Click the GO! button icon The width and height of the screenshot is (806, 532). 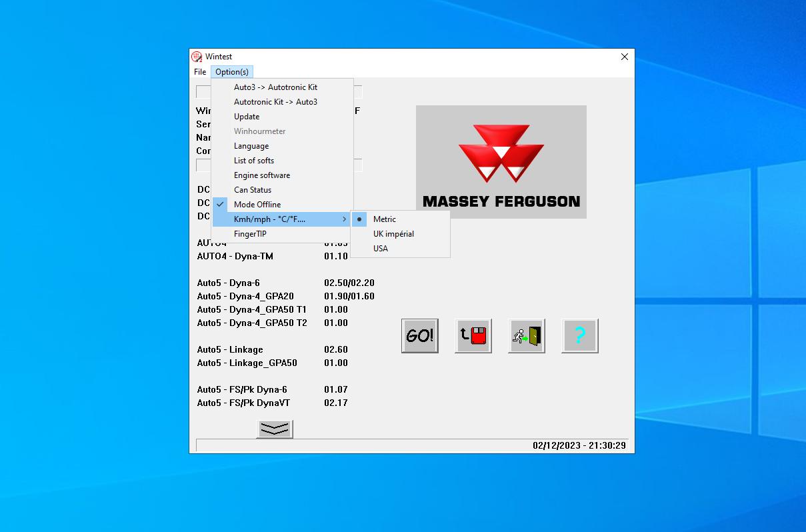pos(420,335)
